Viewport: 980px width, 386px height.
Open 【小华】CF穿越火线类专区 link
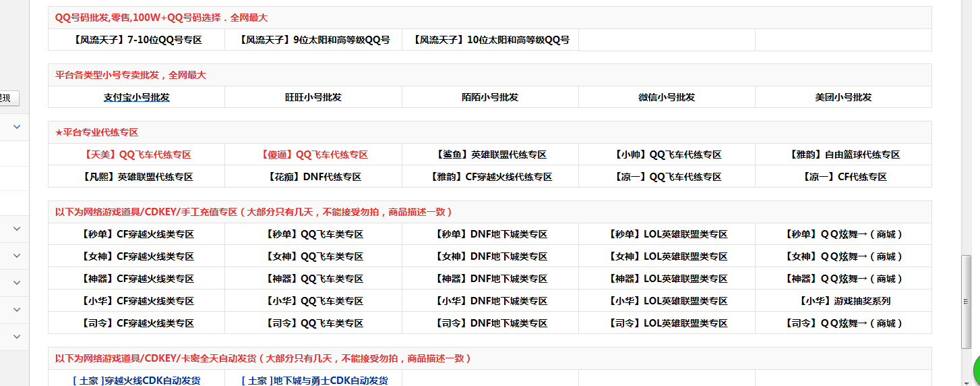pos(136,301)
